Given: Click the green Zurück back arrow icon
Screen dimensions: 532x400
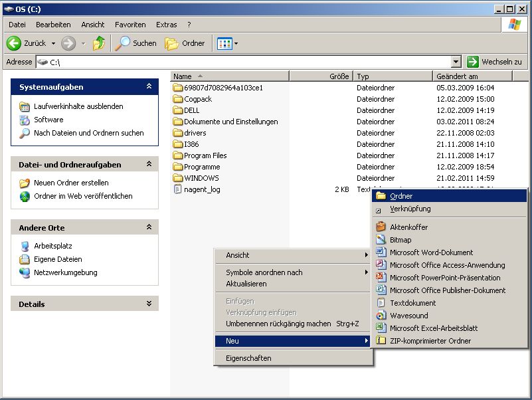Looking at the screenshot, I should tap(14, 43).
